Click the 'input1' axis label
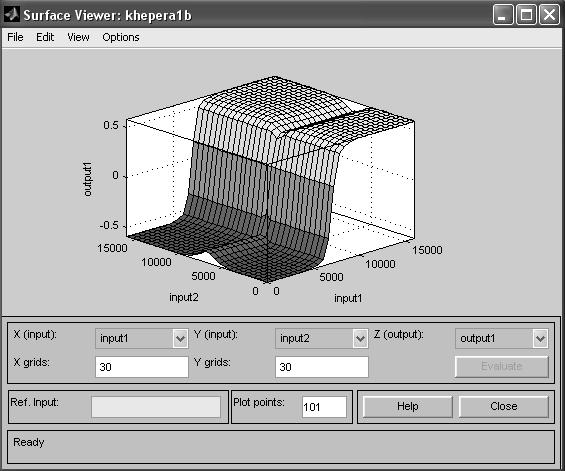Image resolution: width=565 pixels, height=471 pixels. (x=348, y=298)
